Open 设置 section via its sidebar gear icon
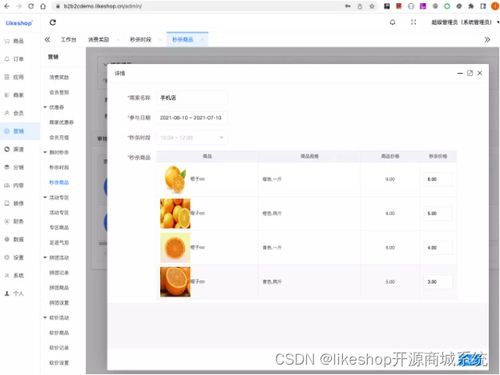 tap(7, 257)
